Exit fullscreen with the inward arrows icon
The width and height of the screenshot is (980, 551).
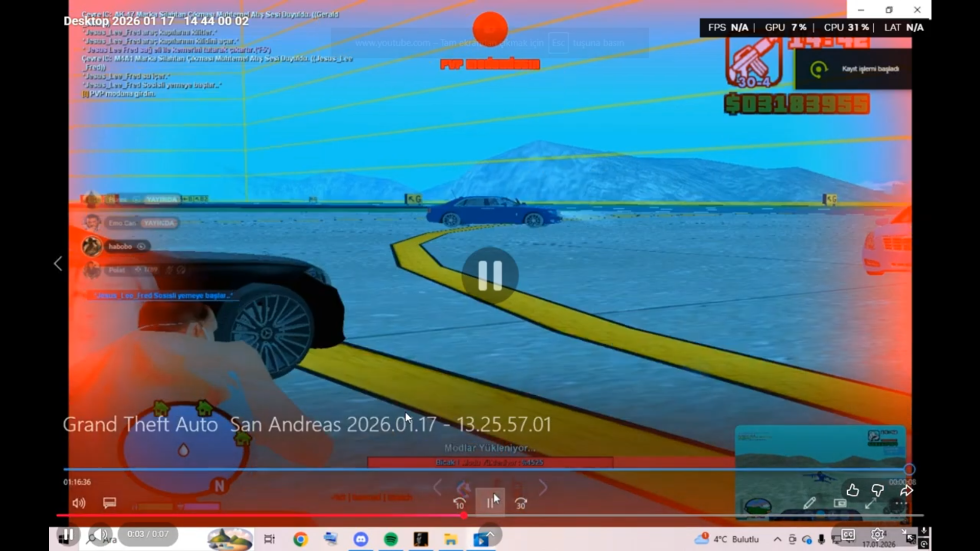[907, 535]
